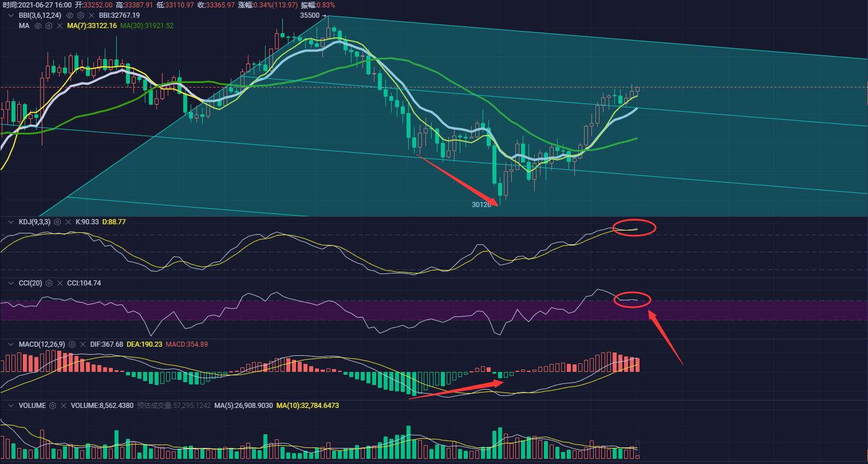Select the VOLUME:8,562.4380 readout
The height and width of the screenshot is (464, 868).
pos(102,406)
